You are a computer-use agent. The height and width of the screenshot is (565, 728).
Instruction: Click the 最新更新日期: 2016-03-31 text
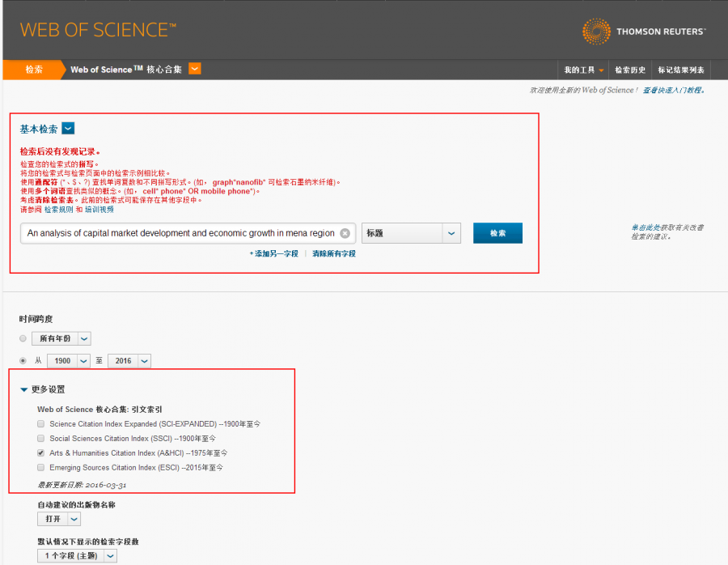[82, 485]
